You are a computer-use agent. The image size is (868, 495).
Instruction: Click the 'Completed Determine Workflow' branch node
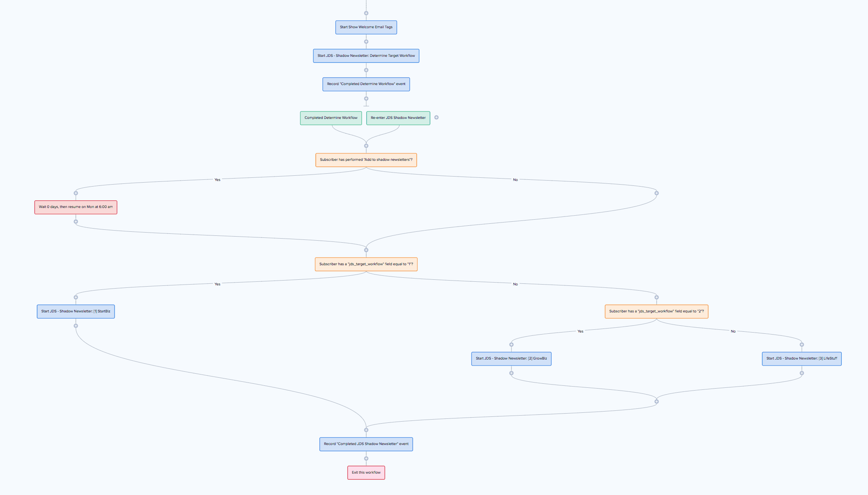point(330,117)
